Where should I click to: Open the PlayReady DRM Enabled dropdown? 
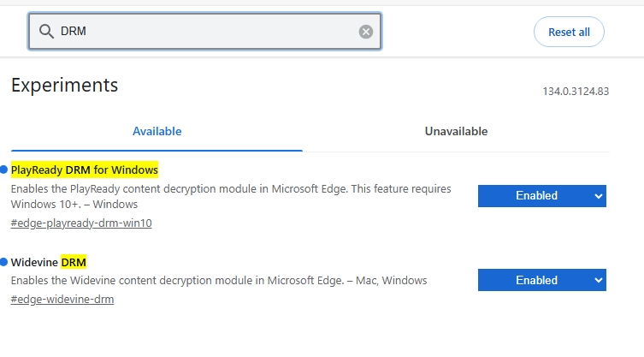541,196
